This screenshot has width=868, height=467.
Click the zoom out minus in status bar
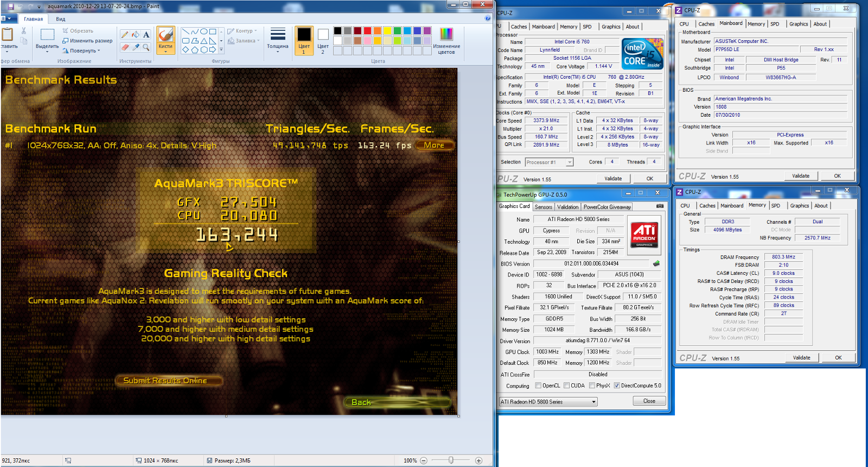[x=424, y=460]
